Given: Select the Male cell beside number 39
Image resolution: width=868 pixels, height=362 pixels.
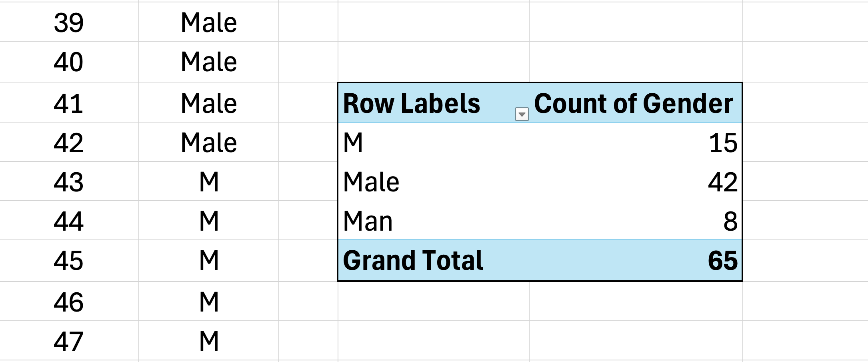Looking at the screenshot, I should [209, 22].
